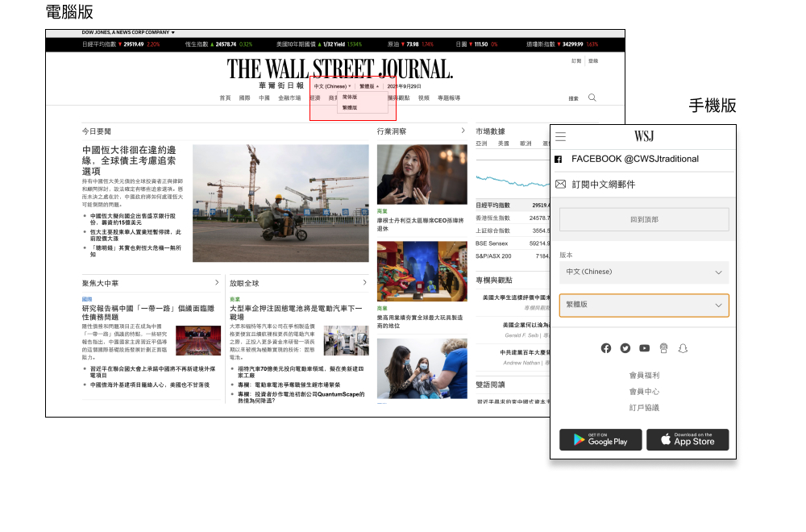Screen dimensions: 806x532
Task: Click the envelope icon for email subscription
Action: [x=561, y=184]
